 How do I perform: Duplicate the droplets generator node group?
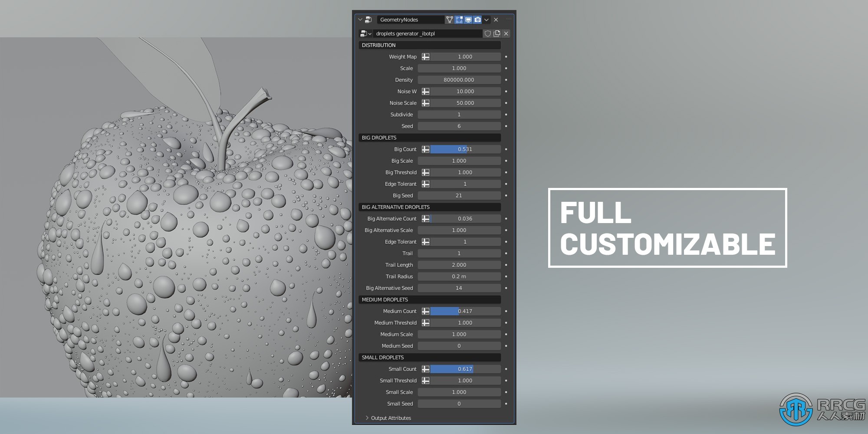point(497,33)
